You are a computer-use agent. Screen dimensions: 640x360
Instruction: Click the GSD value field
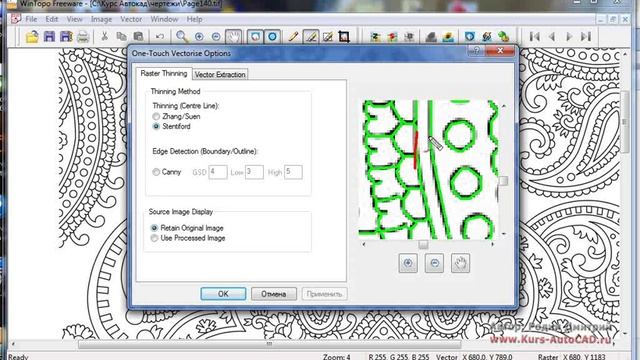218,172
